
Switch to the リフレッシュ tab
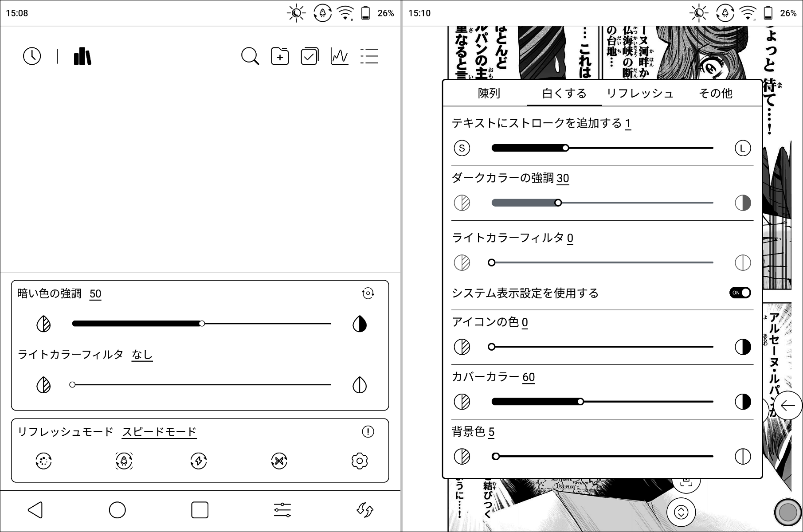640,93
